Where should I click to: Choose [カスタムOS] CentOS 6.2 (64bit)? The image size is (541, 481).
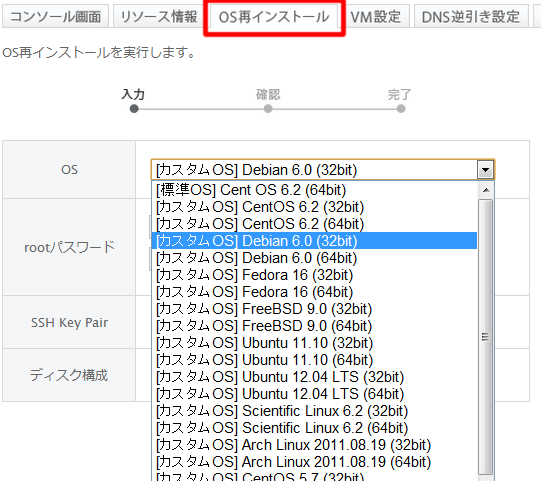314,224
